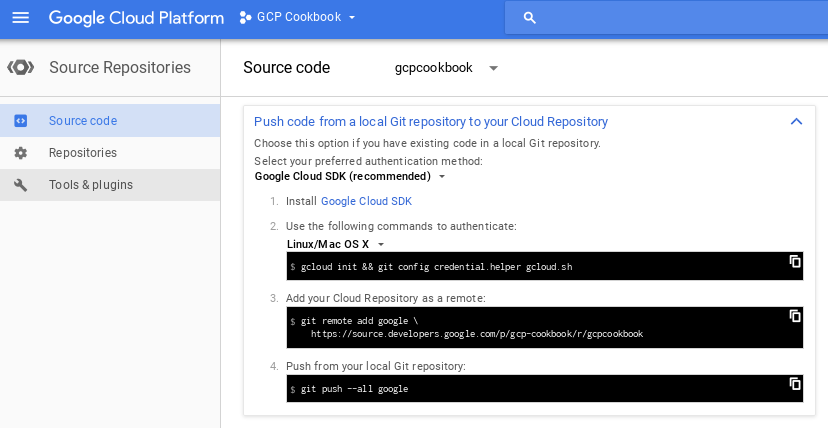828x428 pixels.
Task: Copy the git remote add command
Action: tap(795, 316)
